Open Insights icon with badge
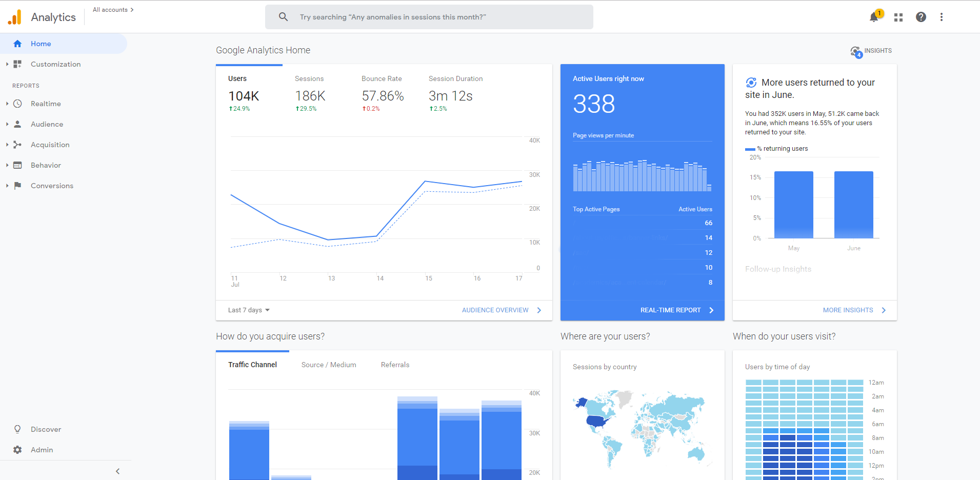The width and height of the screenshot is (980, 480). 856,52
